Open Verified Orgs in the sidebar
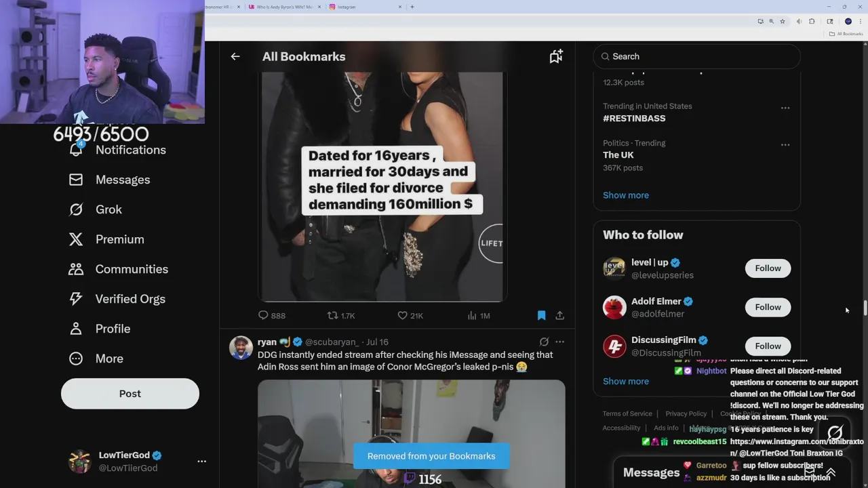This screenshot has width=868, height=488. click(x=117, y=299)
